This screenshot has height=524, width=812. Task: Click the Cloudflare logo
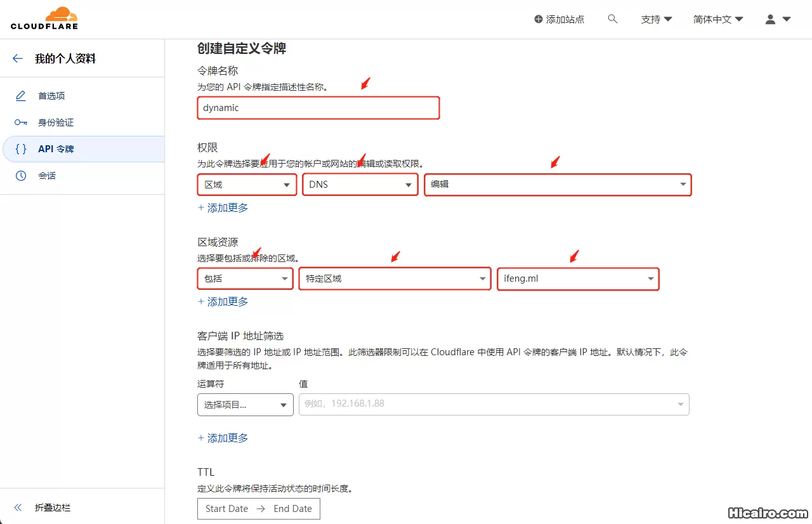(44, 18)
